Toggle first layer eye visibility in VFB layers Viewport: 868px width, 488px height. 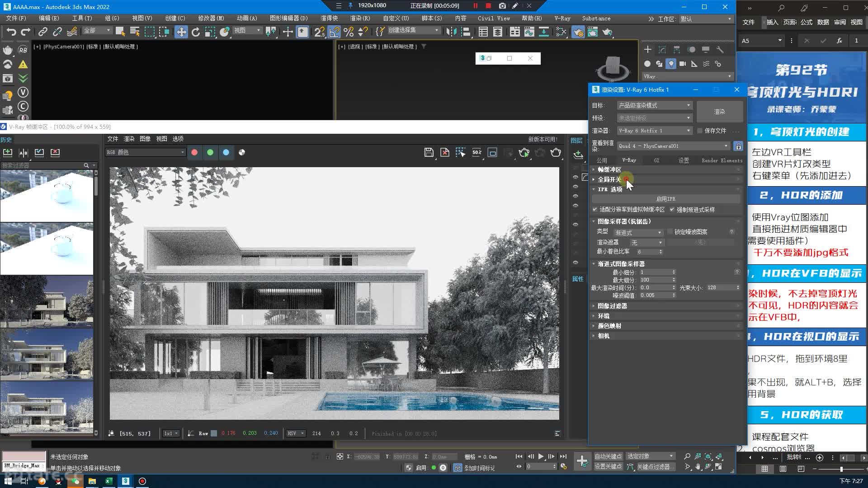(575, 177)
